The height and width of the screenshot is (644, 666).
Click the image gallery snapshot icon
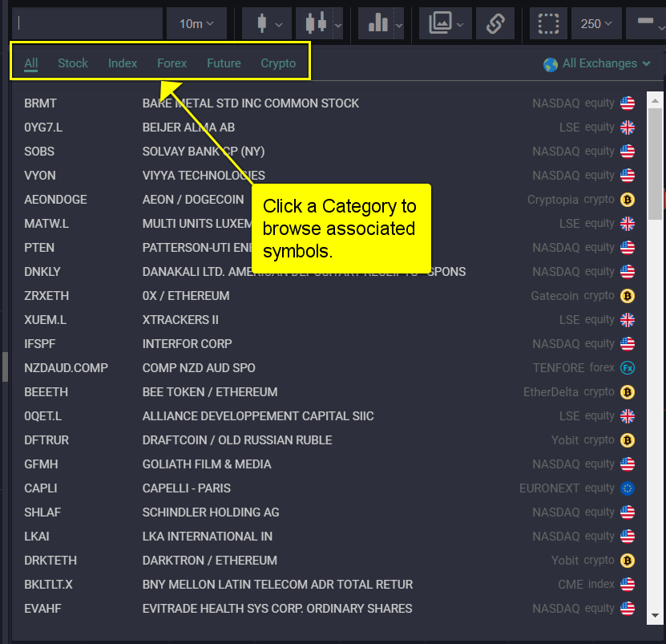tap(440, 22)
